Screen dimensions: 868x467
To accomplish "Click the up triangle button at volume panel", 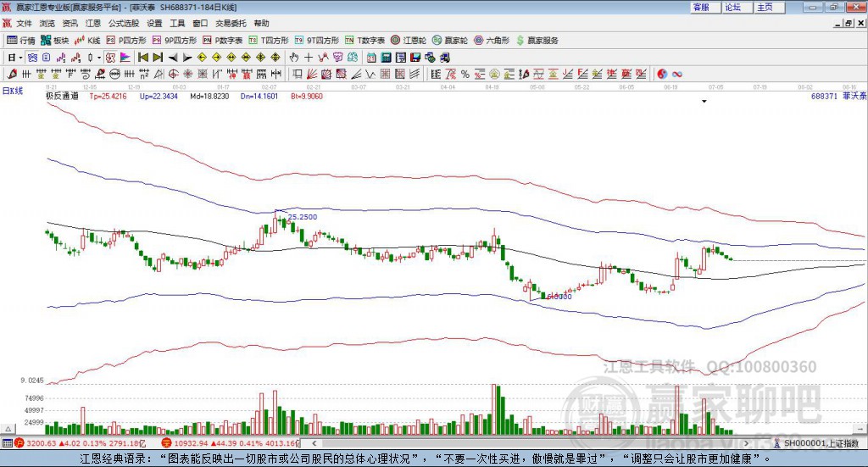I will (8, 429).
